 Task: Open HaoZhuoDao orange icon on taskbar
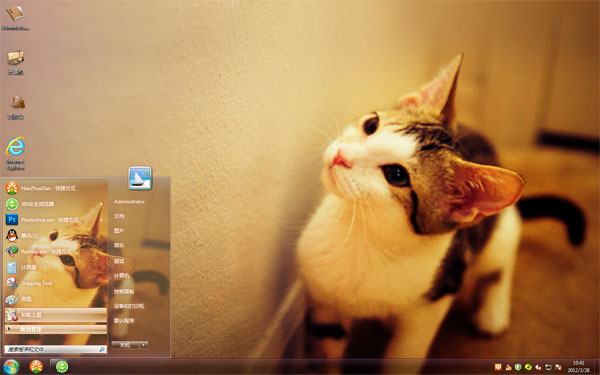36,367
